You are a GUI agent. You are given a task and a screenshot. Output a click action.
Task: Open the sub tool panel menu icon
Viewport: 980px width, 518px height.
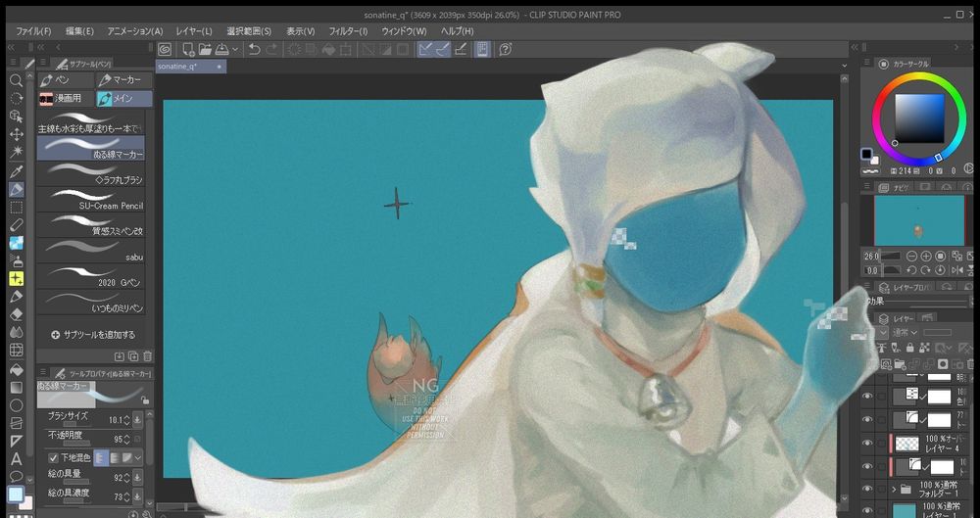(43, 63)
